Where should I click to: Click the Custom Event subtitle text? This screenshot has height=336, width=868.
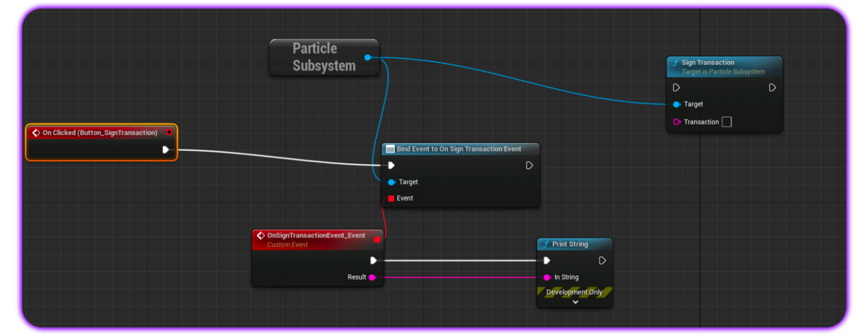point(287,245)
